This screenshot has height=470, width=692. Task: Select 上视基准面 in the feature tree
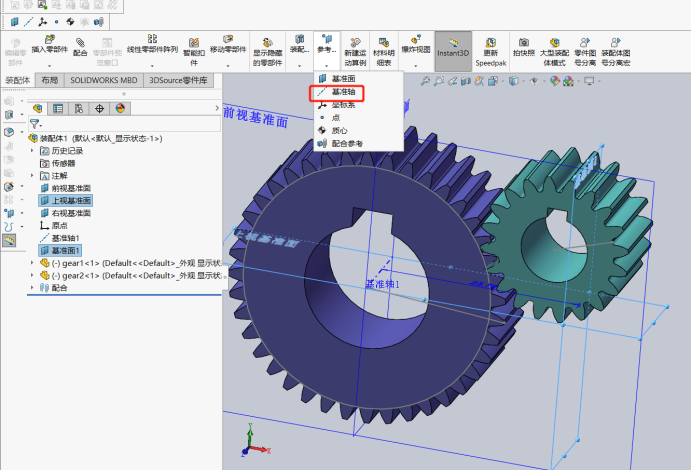(x=65, y=201)
